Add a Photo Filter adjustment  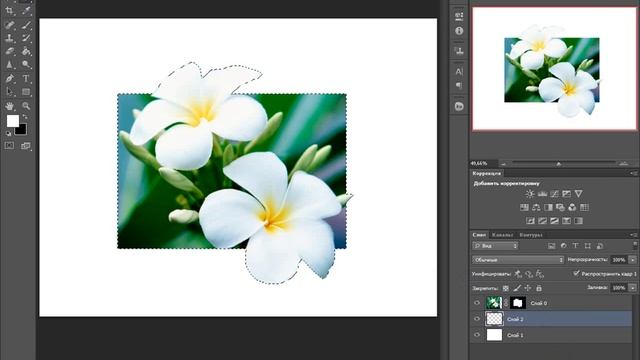560,207
